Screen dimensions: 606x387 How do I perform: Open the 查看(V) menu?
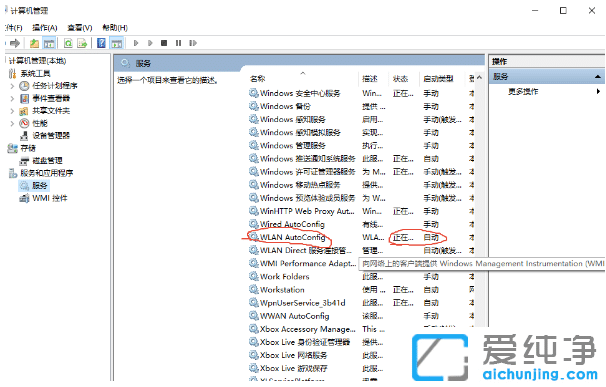(80, 27)
